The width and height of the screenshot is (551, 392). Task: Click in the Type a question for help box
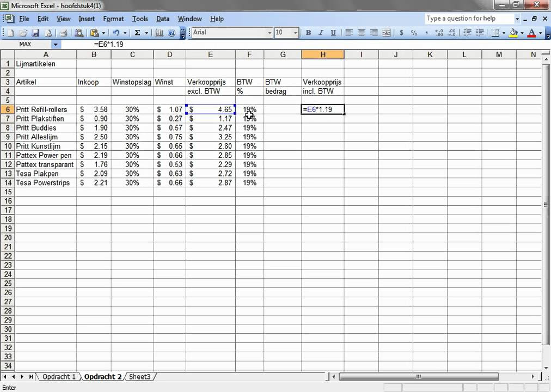[470, 19]
